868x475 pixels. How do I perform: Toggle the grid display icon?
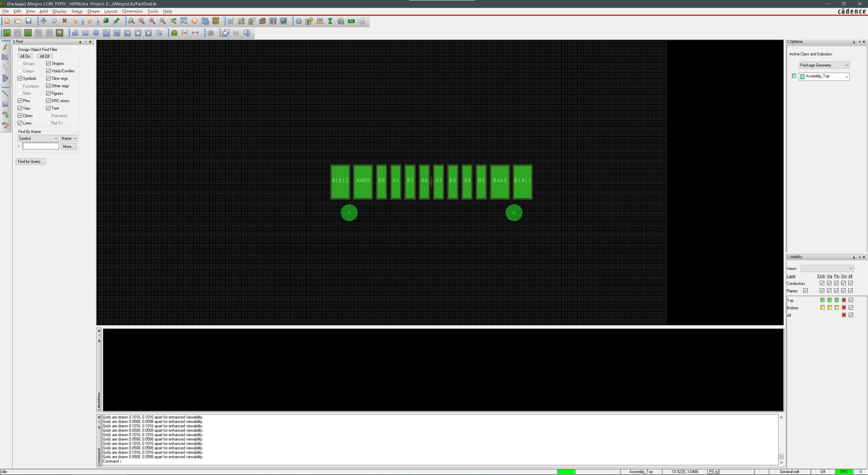click(231, 21)
